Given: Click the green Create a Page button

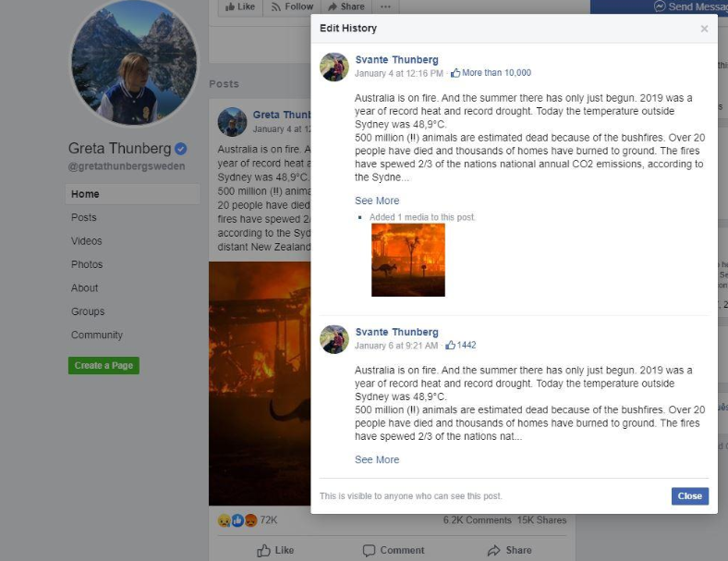Looking at the screenshot, I should coord(103,365).
